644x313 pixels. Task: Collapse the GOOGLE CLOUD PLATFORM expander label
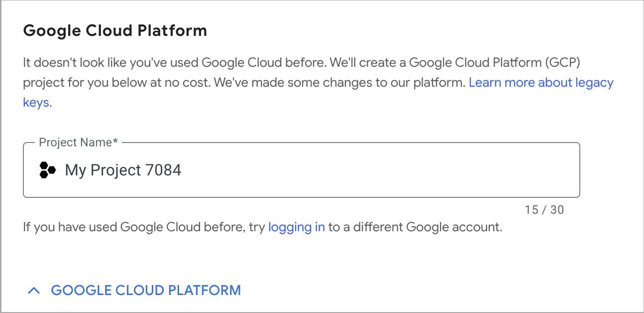(146, 290)
